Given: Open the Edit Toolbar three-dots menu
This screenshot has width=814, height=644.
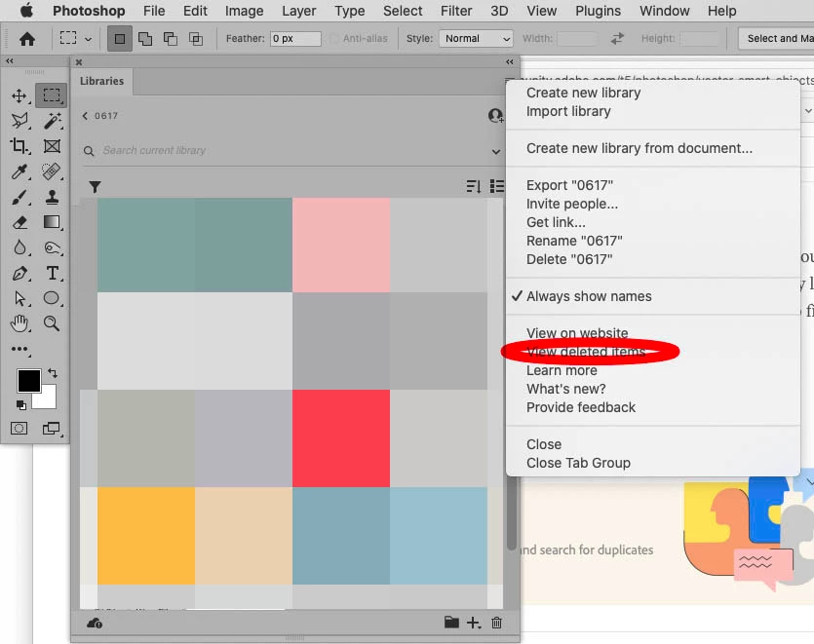Looking at the screenshot, I should click(x=19, y=349).
